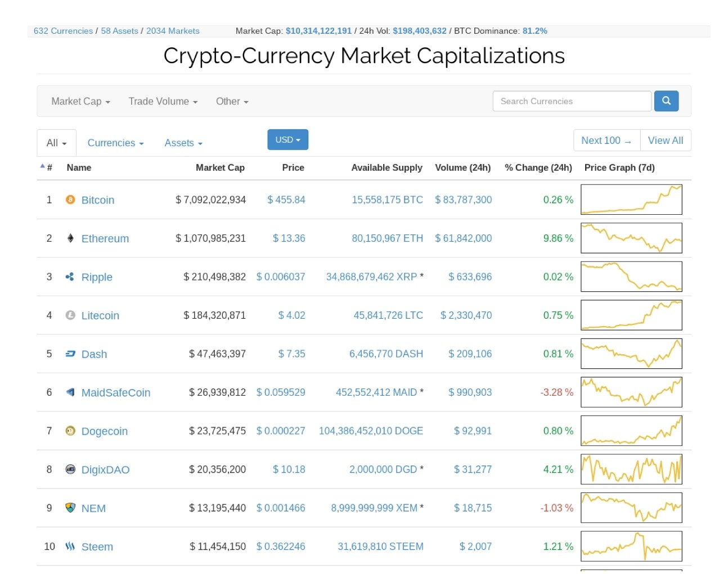Open the Litecoin currency page link

[100, 315]
